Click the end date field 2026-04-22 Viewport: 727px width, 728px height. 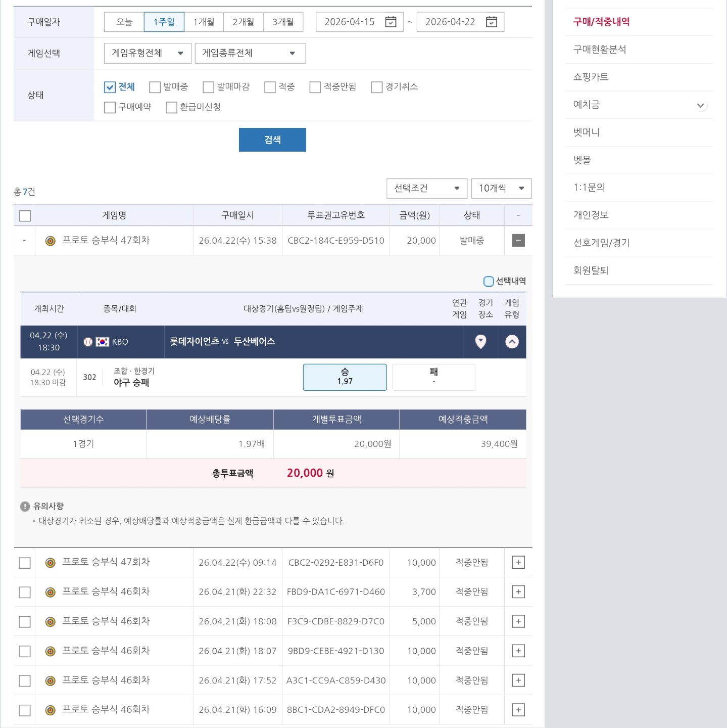click(x=460, y=22)
